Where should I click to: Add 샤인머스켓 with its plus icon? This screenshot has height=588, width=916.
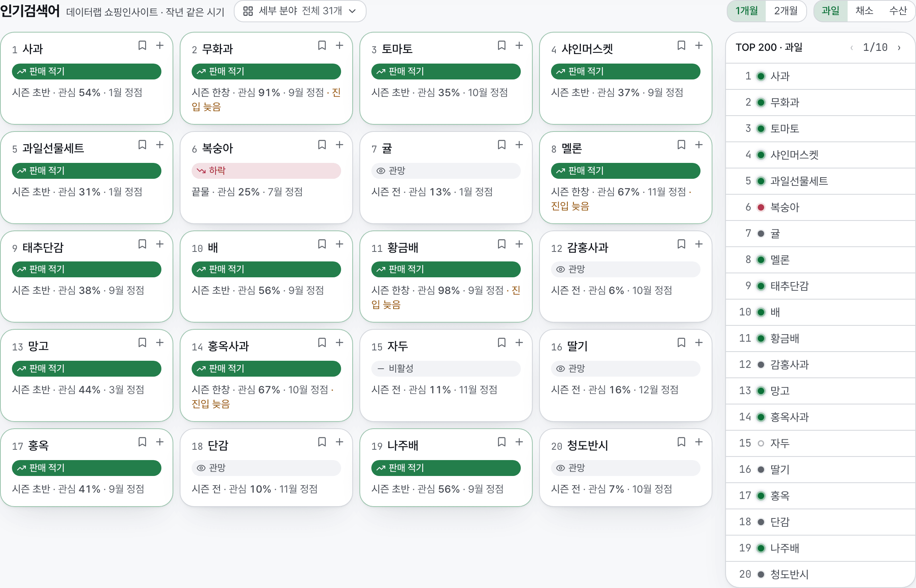(x=699, y=46)
